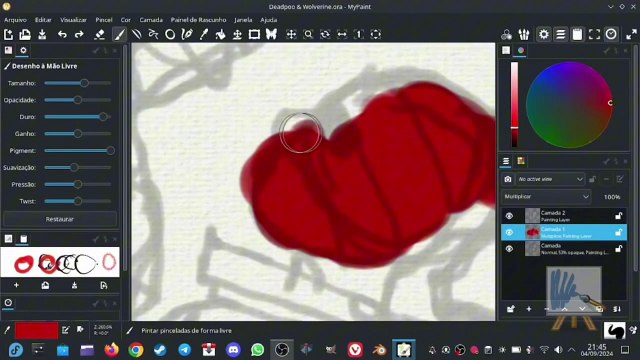
Task: Open the Pincel menu
Action: (104, 20)
